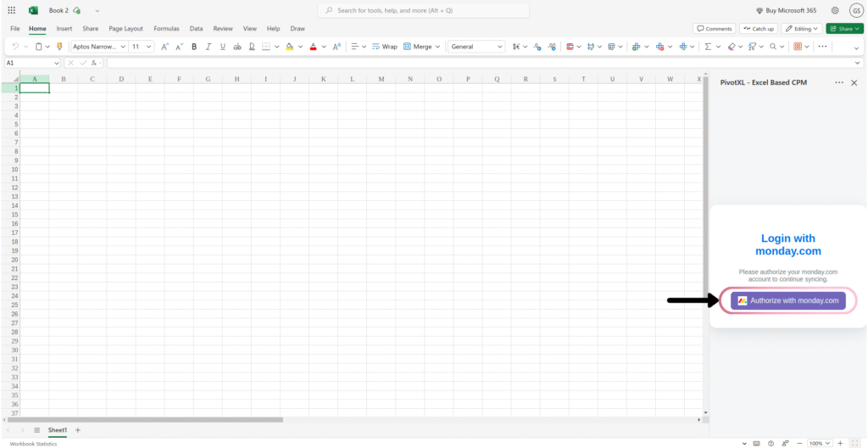
Task: Click the currency format icon
Action: coord(516,47)
